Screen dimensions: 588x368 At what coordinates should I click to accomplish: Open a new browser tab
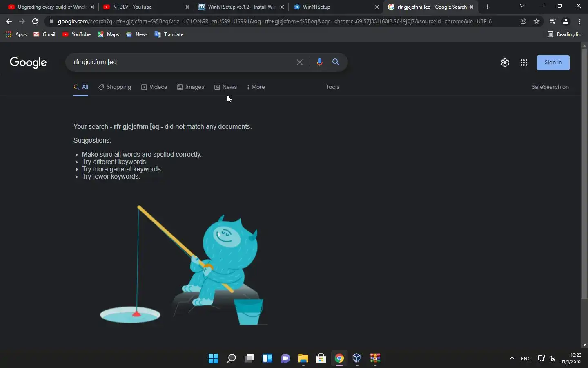(x=487, y=7)
